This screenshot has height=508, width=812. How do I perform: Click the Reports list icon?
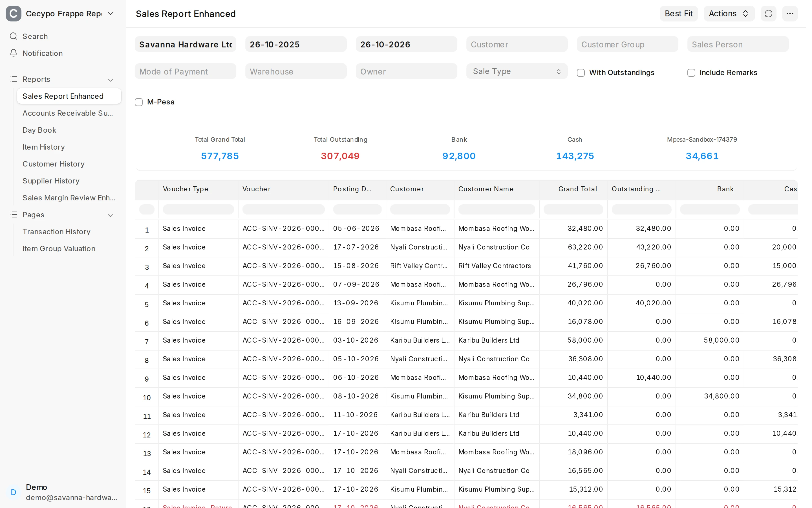click(14, 79)
